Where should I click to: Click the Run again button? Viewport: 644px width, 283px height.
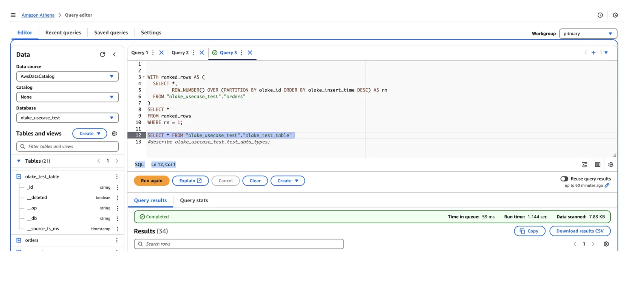[151, 181]
